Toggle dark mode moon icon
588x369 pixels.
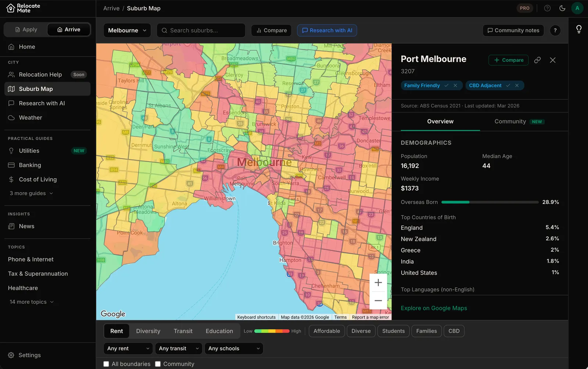(562, 8)
